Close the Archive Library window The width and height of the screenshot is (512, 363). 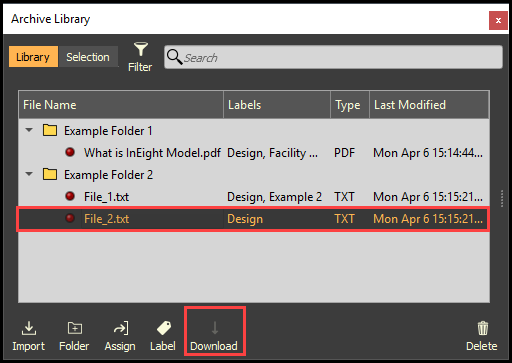[498, 20]
